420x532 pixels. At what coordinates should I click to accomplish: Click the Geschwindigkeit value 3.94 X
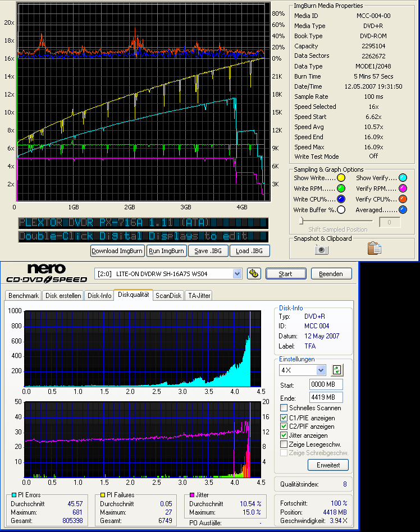(339, 520)
